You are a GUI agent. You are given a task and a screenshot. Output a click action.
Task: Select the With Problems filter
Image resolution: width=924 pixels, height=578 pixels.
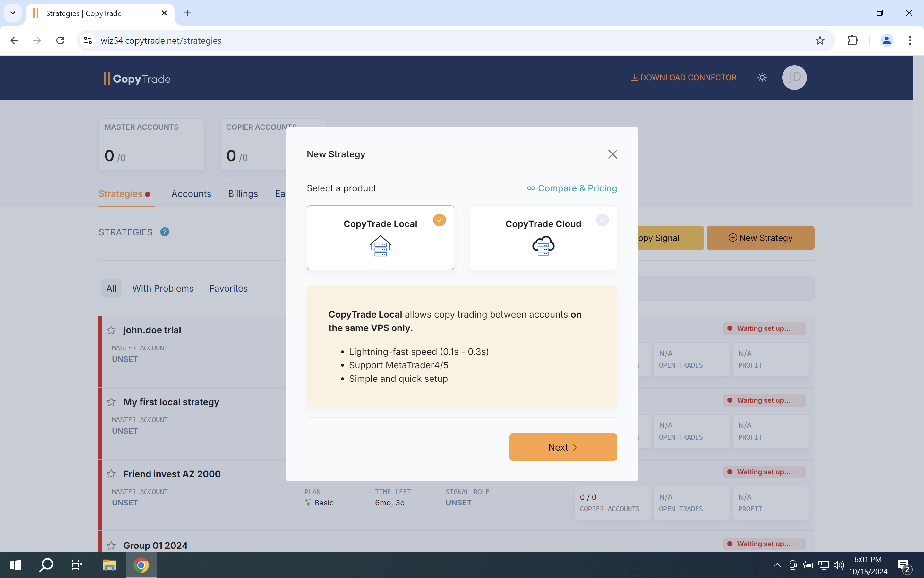[163, 288]
